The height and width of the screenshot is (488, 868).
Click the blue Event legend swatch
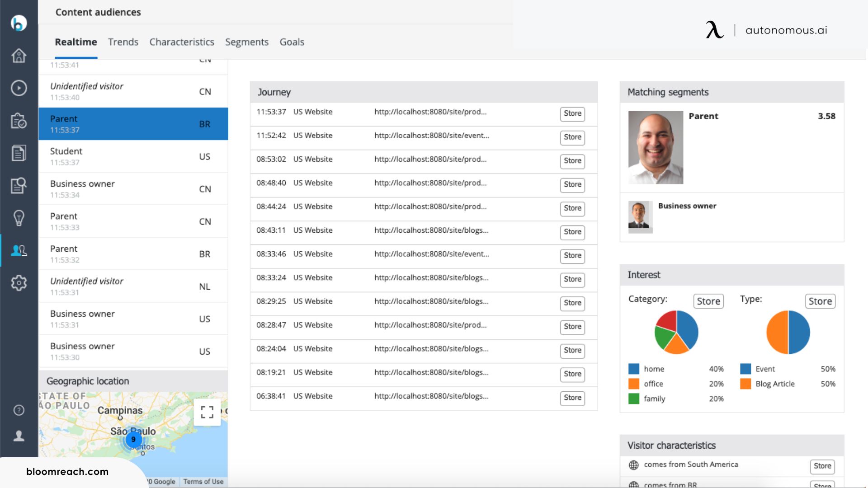[x=745, y=369]
